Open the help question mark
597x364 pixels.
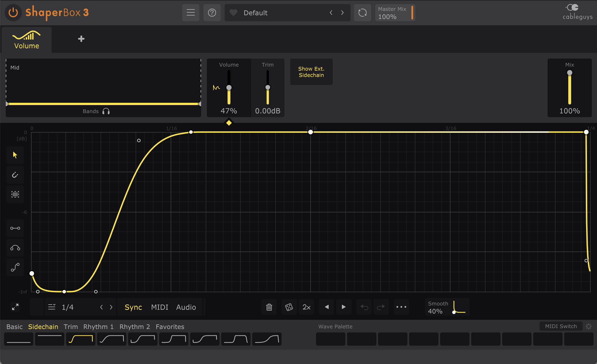[212, 13]
